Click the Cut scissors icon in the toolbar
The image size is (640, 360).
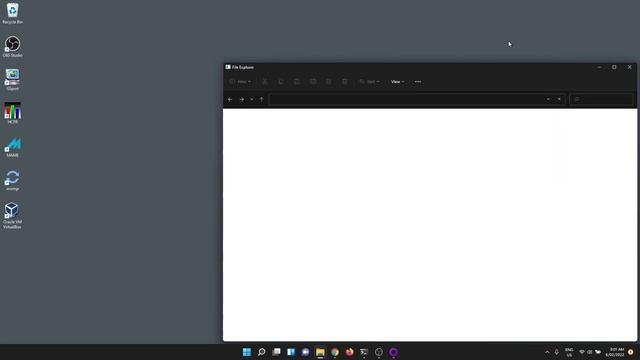pos(265,82)
